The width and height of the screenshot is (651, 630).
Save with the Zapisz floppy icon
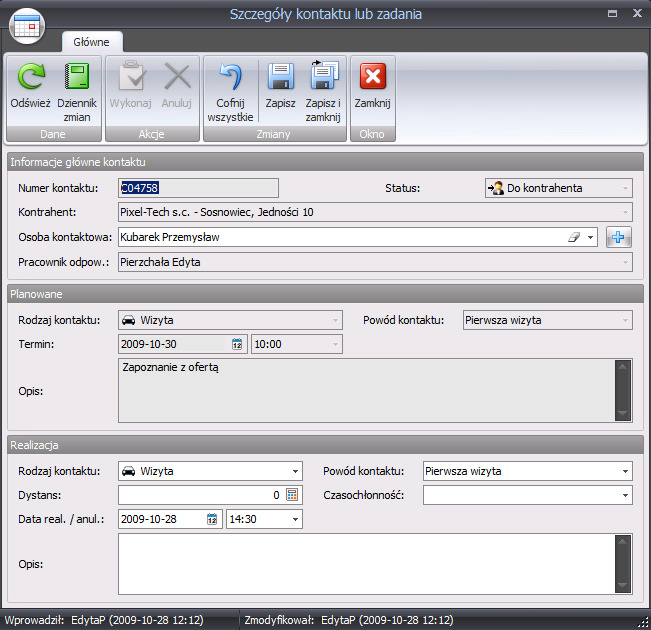tap(281, 76)
